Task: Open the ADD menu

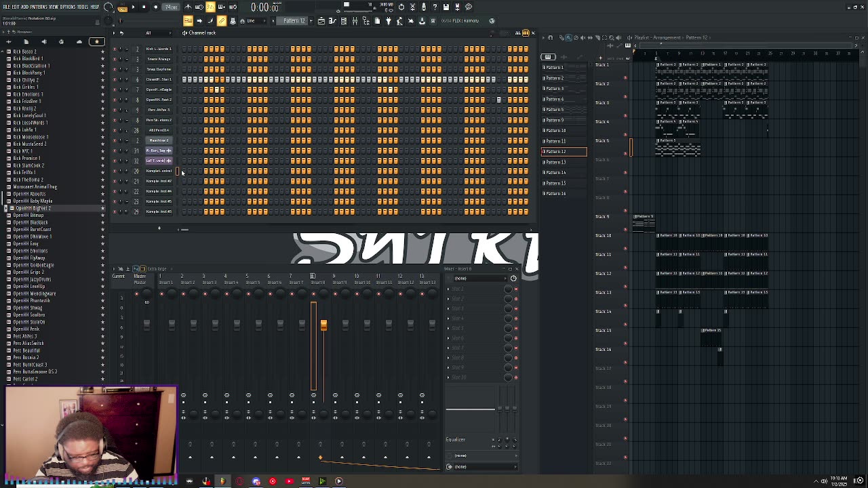Action: tap(25, 7)
